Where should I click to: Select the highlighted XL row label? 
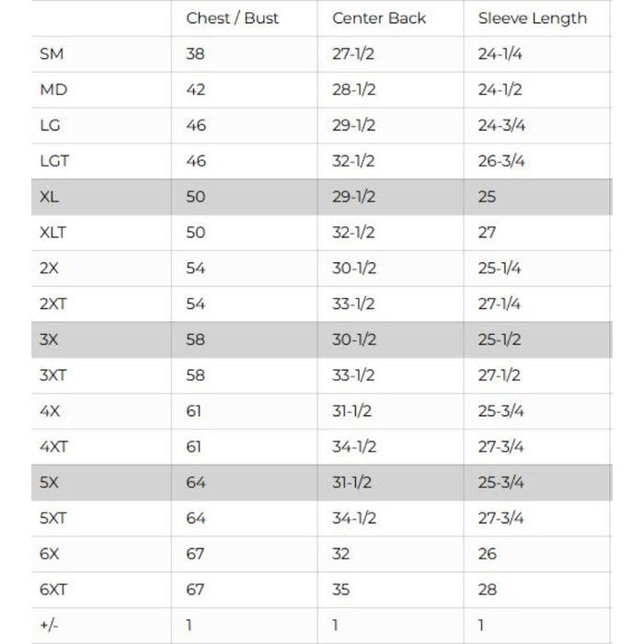point(50,197)
